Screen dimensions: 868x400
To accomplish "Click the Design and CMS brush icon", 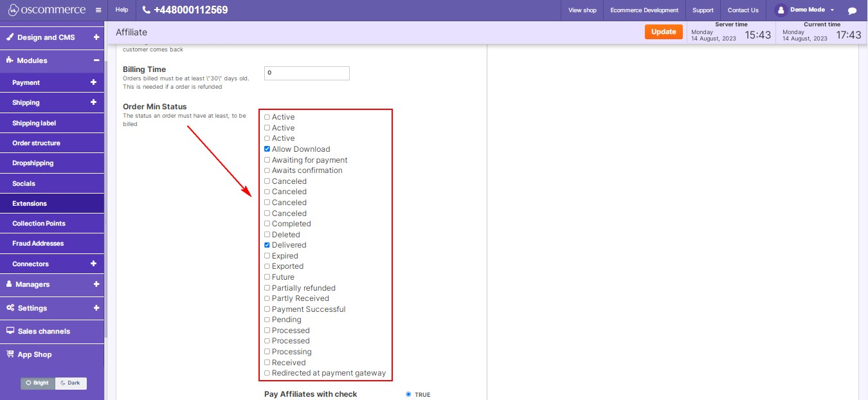I will tap(10, 37).
